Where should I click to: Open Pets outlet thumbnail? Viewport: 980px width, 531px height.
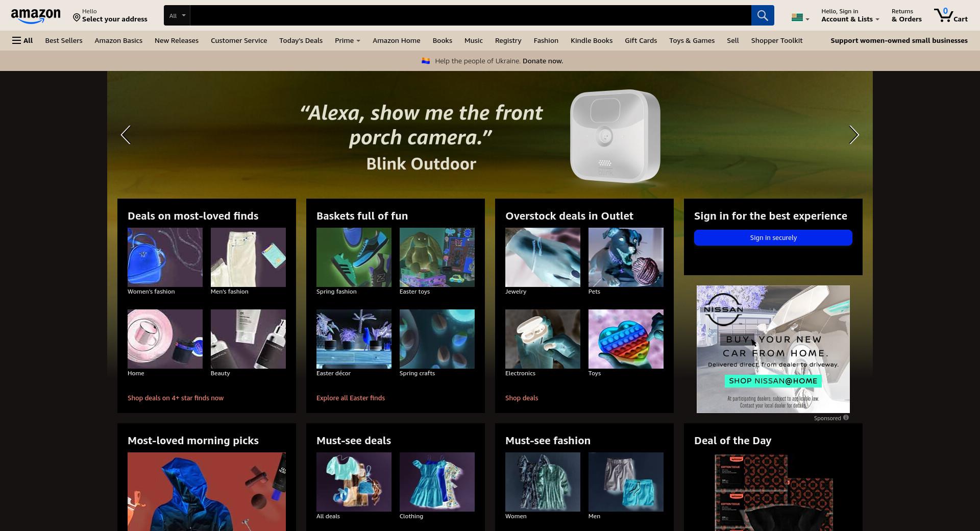tap(626, 257)
